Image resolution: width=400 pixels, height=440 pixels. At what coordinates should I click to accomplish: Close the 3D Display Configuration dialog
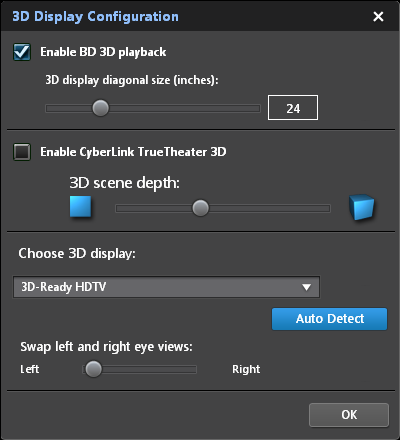coord(378,16)
